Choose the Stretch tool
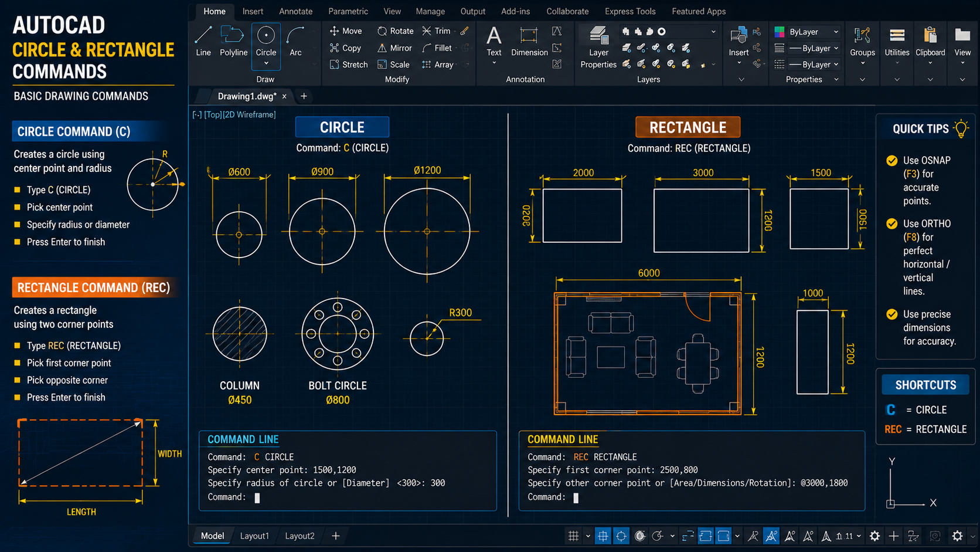The width and height of the screenshot is (980, 552). pyautogui.click(x=349, y=65)
